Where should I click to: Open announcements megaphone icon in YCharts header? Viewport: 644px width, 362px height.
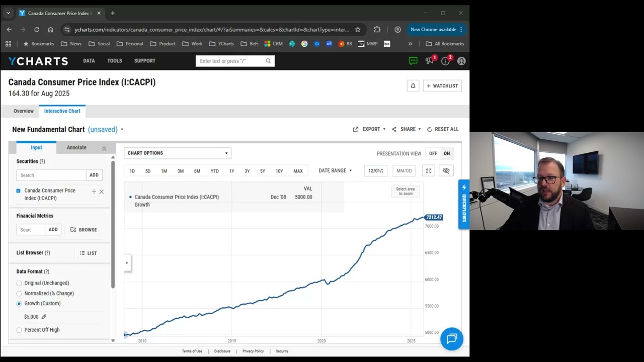(429, 61)
